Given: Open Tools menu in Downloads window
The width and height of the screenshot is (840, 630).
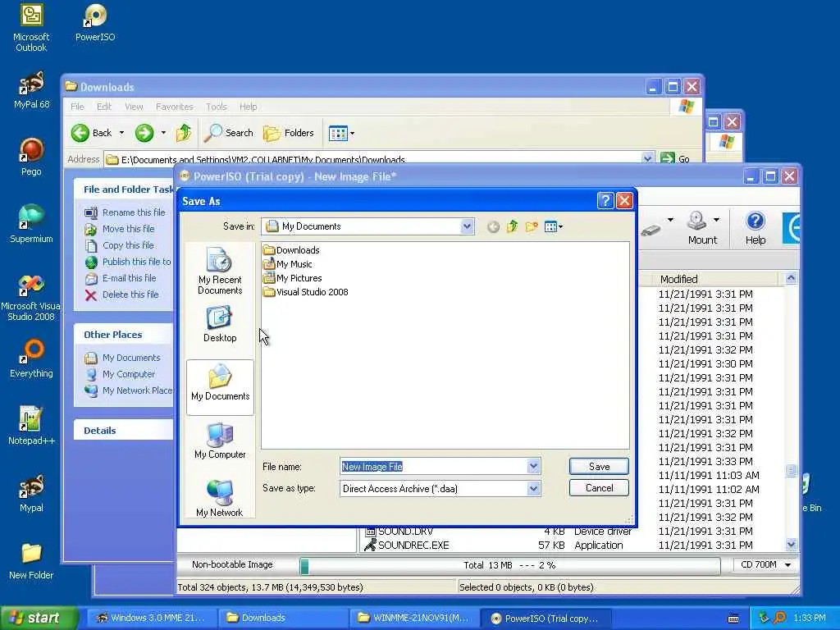Looking at the screenshot, I should pos(217,107).
